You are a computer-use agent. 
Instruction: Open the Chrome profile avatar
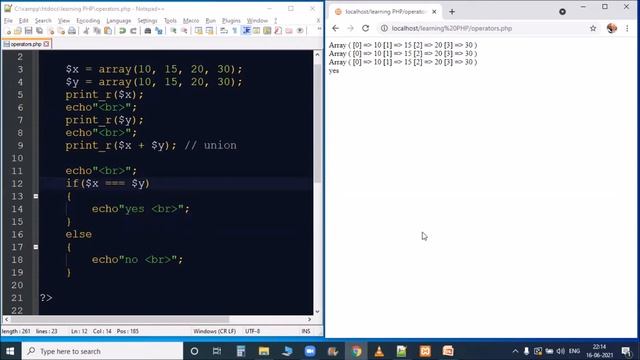611,28
